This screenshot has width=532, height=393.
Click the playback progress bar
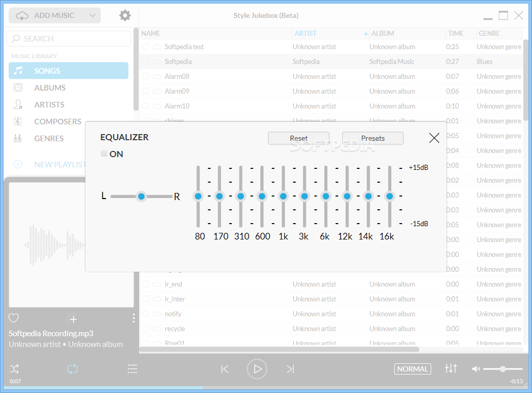click(266, 387)
